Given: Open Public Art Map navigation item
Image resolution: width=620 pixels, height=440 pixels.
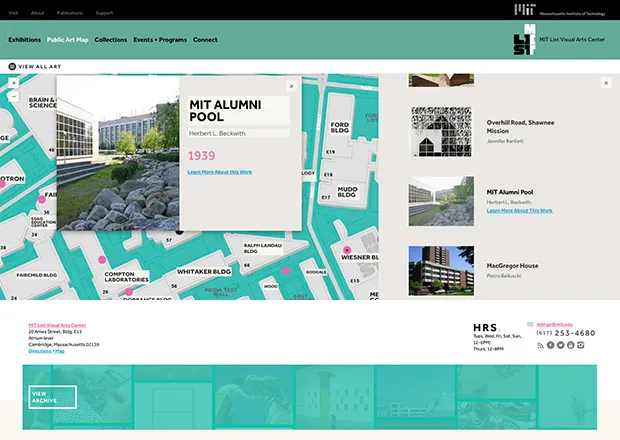Looking at the screenshot, I should [68, 40].
